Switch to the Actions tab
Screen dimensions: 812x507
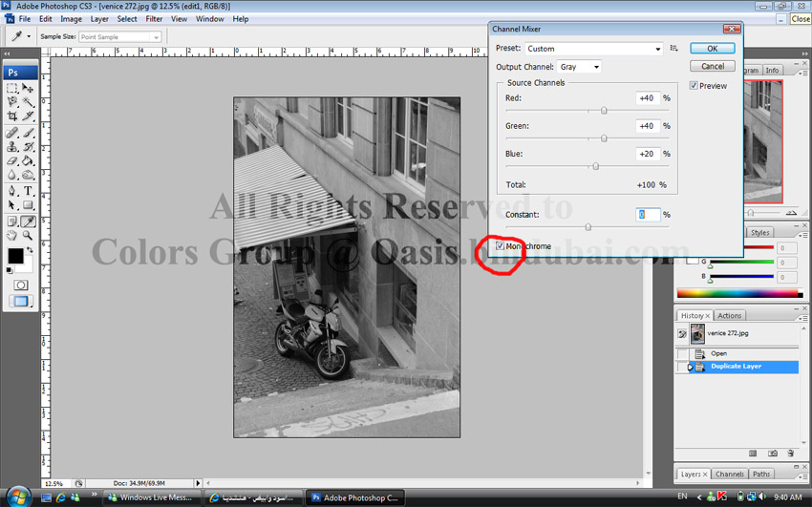point(729,316)
